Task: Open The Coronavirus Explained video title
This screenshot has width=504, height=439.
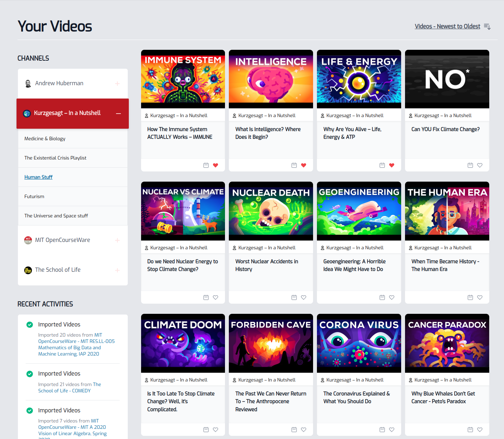Action: pos(357,398)
